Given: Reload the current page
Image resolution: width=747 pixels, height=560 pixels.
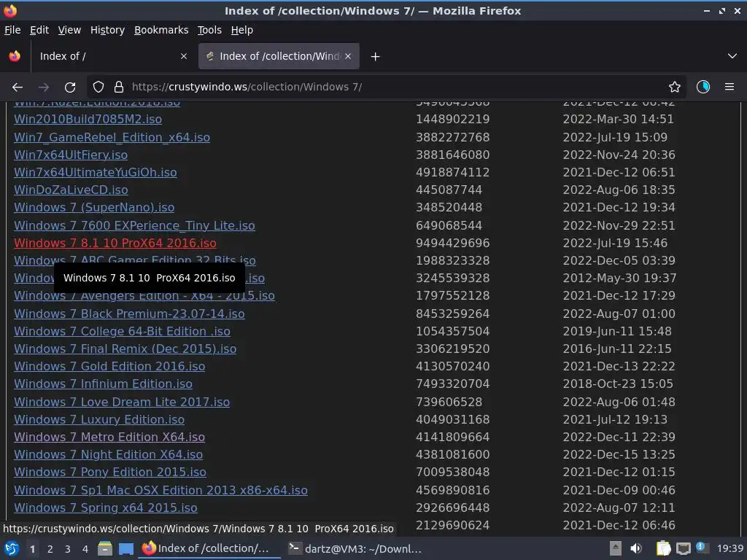Looking at the screenshot, I should [70, 87].
